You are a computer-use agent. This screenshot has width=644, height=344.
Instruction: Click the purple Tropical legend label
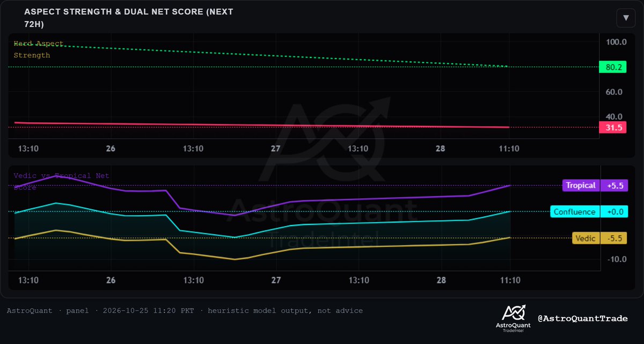[581, 186]
